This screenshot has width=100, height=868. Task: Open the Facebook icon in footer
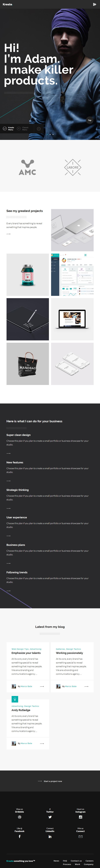coord(20,836)
